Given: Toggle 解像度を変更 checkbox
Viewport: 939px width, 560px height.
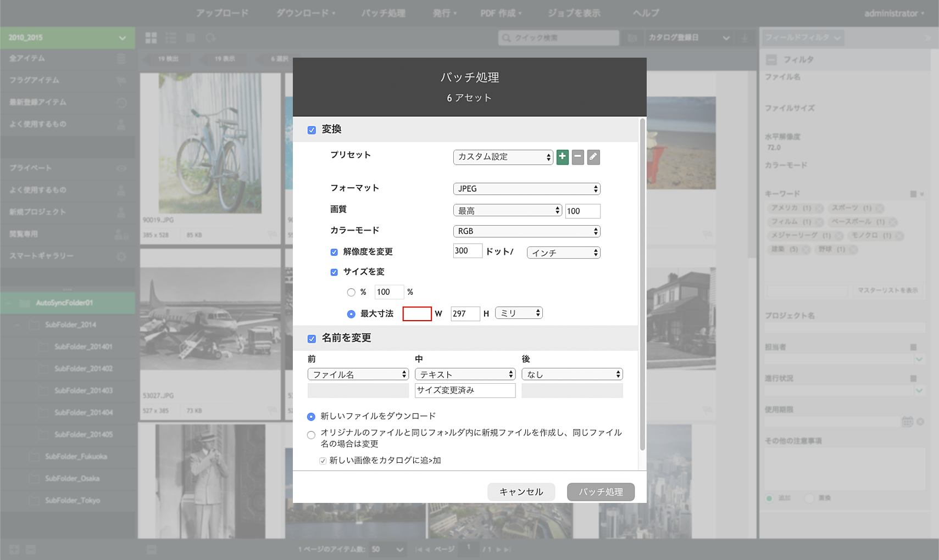Looking at the screenshot, I should coord(334,252).
